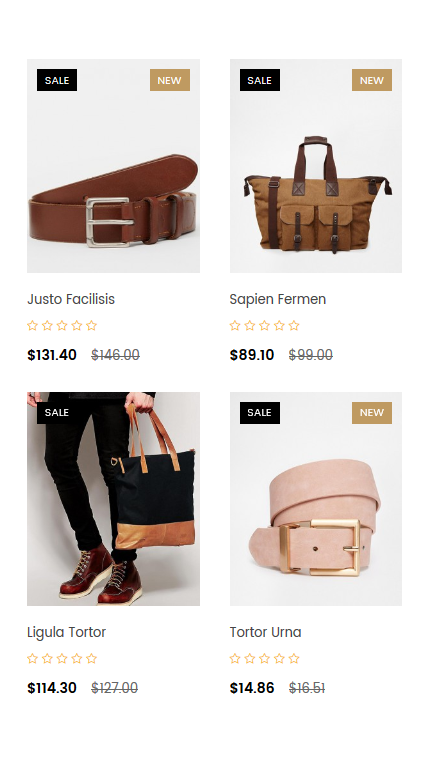The image size is (433, 764).
Task: Click the SALE badge on the pink belt
Action: coord(260,413)
